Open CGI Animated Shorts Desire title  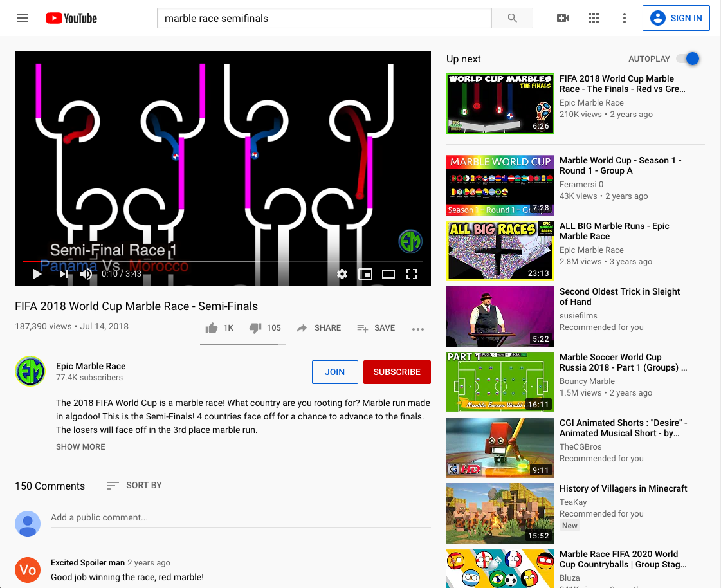pyautogui.click(x=623, y=428)
